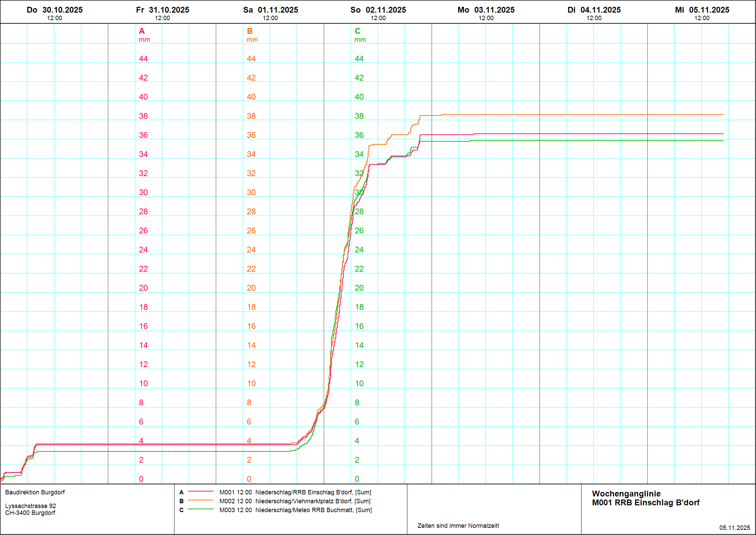This screenshot has height=535, width=756.
Task: Click the So 02.11.2025 date header
Action: [378, 10]
